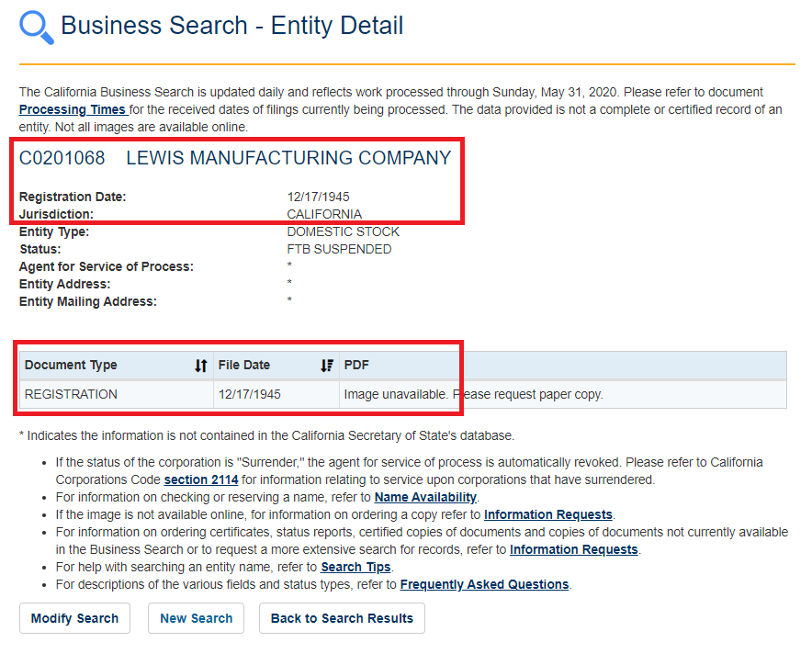
Task: Click the Registration Date label
Action: click(x=73, y=197)
